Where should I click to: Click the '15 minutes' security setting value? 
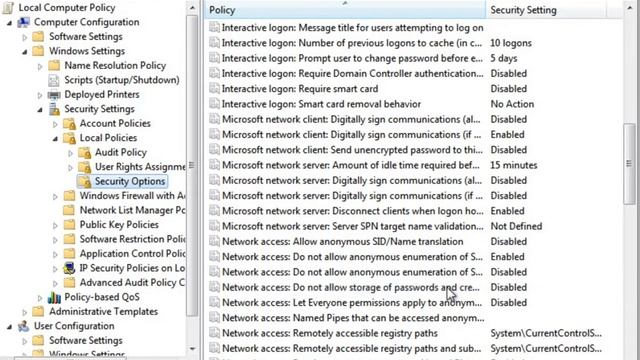514,165
